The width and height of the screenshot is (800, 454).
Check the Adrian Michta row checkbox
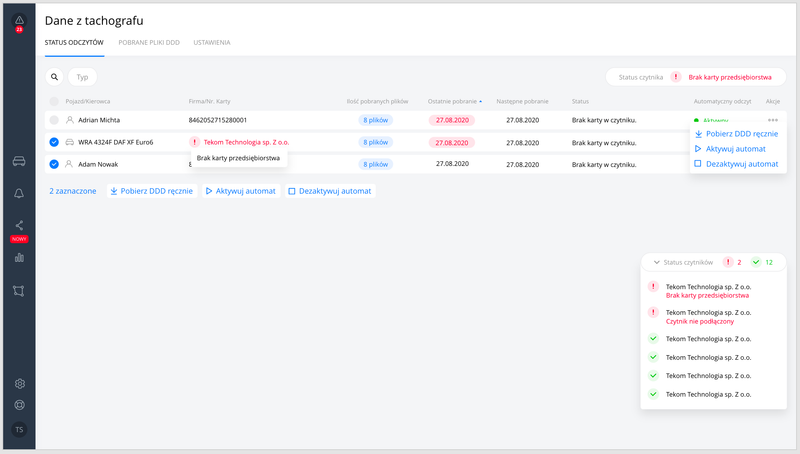54,120
